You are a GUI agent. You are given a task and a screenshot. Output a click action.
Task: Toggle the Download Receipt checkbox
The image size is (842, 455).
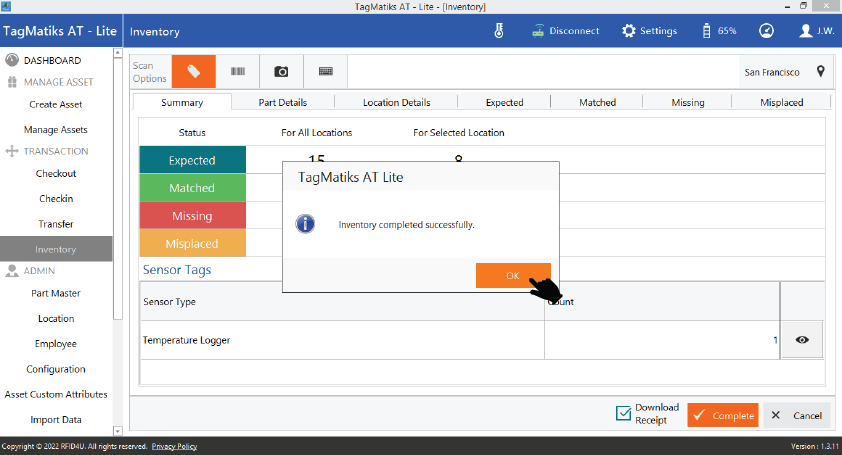623,414
